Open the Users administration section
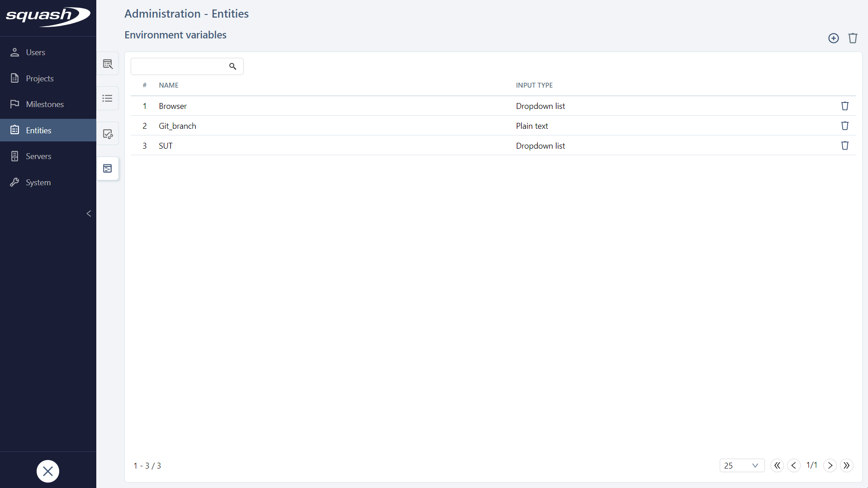 point(36,52)
